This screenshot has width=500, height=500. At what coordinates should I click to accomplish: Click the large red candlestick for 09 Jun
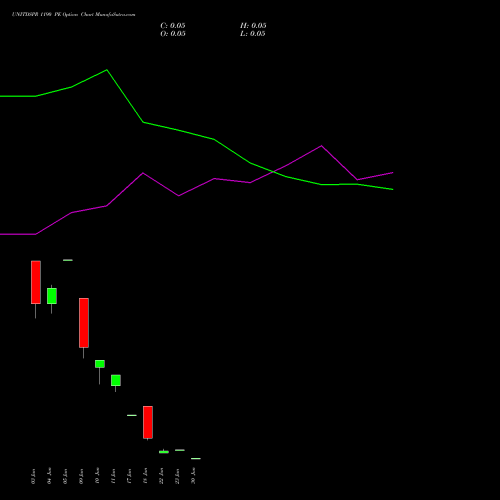(84, 323)
